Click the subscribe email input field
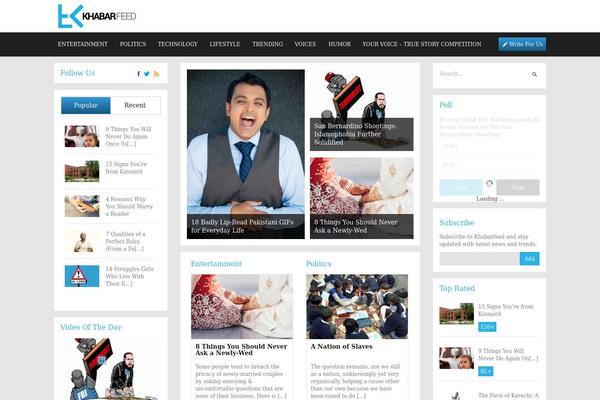The width and height of the screenshot is (600, 400). tap(479, 259)
